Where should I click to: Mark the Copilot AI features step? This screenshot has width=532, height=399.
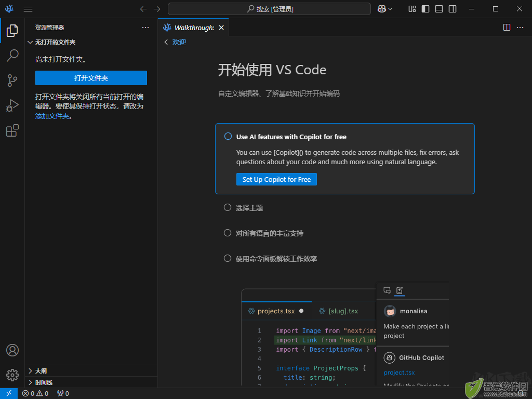tap(228, 137)
